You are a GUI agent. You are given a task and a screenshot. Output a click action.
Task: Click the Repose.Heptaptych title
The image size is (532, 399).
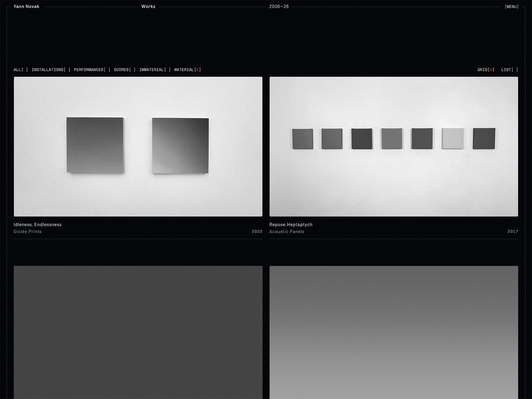291,225
